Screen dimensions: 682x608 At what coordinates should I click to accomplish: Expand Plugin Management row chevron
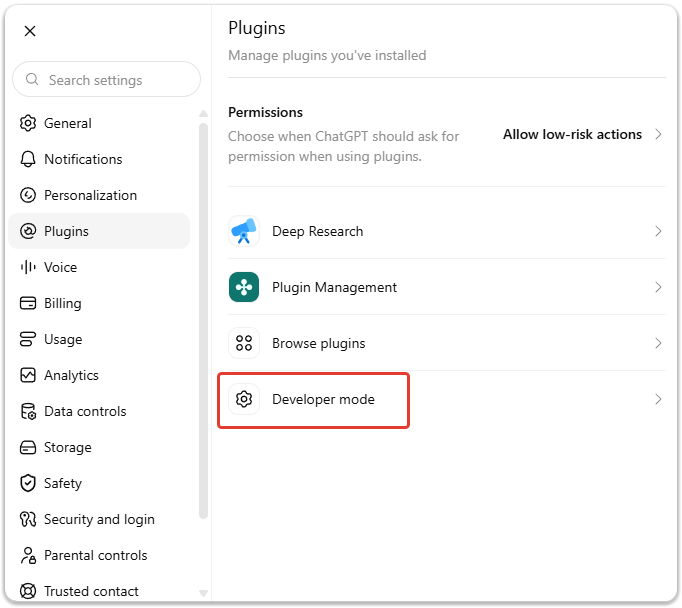click(658, 287)
